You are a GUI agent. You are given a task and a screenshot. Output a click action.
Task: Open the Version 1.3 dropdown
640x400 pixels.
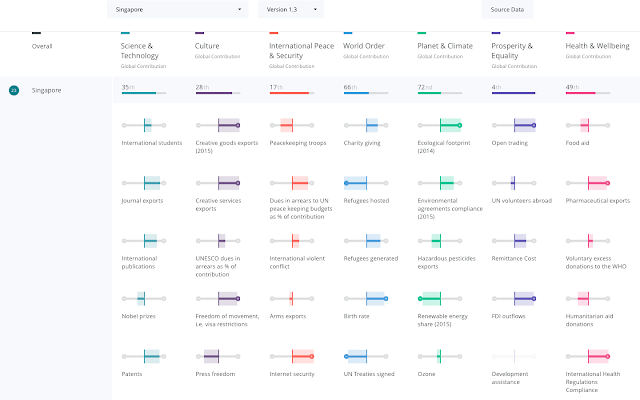tap(291, 9)
